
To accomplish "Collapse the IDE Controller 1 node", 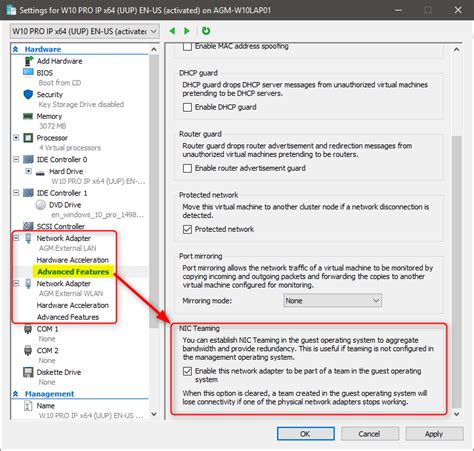I will coord(16,193).
